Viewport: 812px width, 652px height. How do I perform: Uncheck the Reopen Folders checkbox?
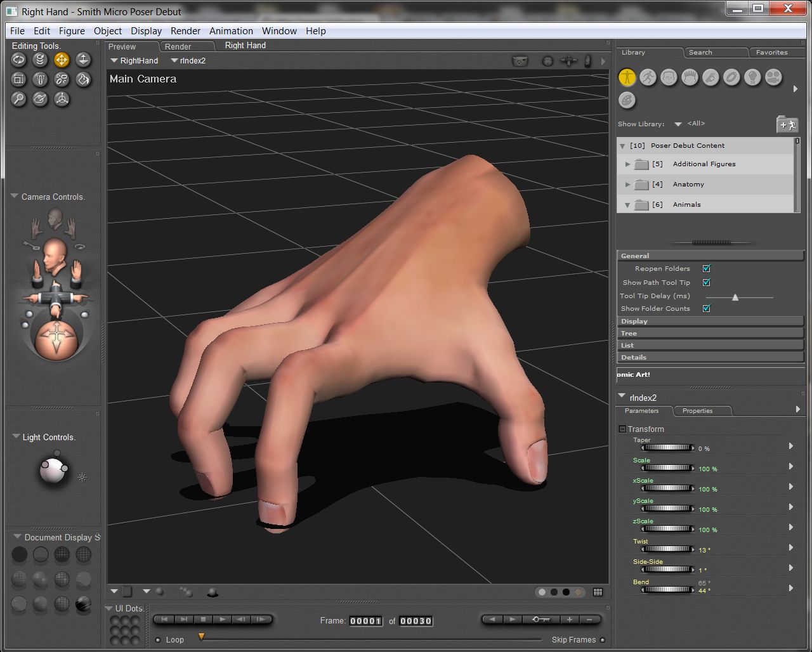[706, 268]
